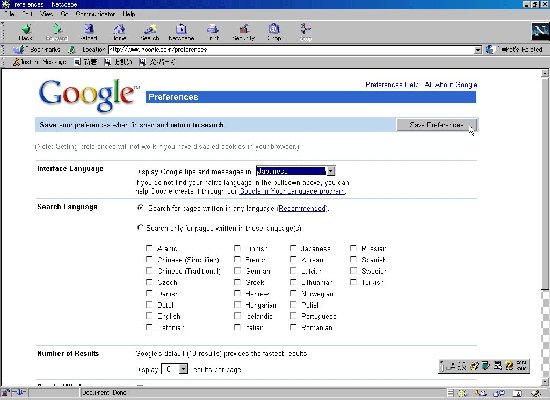
Task: Enable the Spanish checkbox
Action: coord(353,259)
